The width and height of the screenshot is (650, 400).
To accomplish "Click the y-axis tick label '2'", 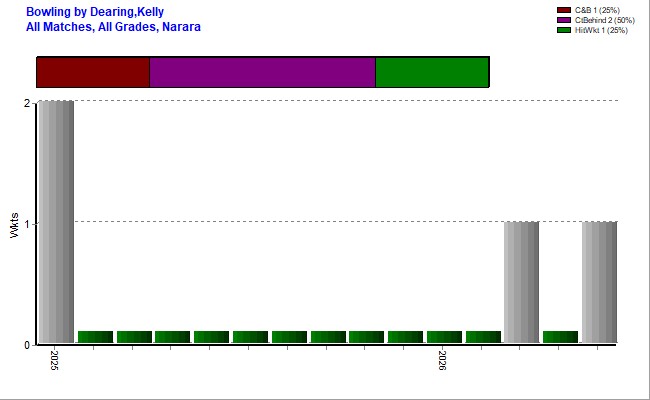I will click(x=26, y=102).
